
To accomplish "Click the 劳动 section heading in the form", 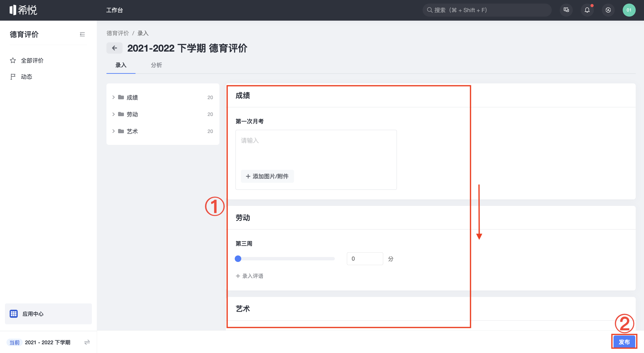I will 243,217.
